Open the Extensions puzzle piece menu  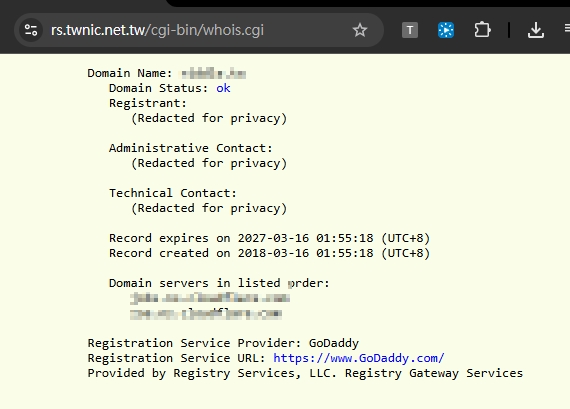pyautogui.click(x=482, y=30)
